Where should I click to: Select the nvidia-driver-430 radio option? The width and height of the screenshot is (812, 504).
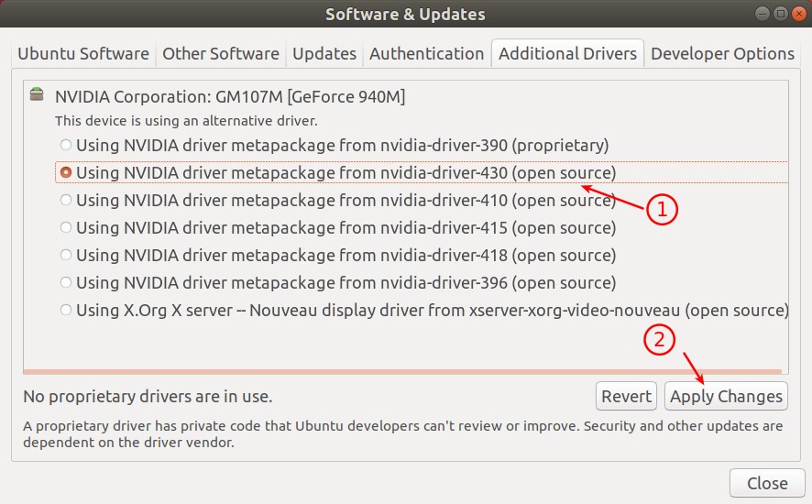click(66, 172)
